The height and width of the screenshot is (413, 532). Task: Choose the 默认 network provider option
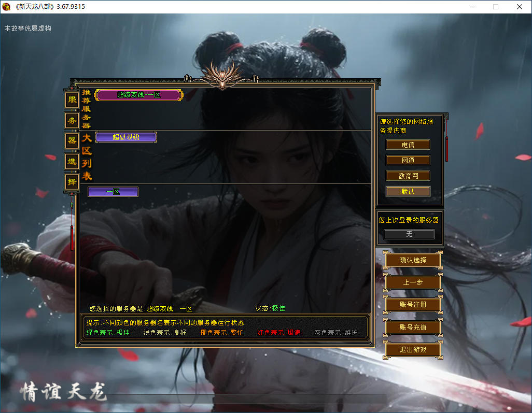coord(408,192)
